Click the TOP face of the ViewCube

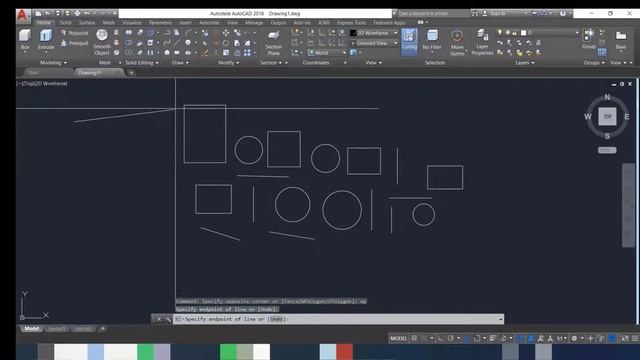pos(607,116)
